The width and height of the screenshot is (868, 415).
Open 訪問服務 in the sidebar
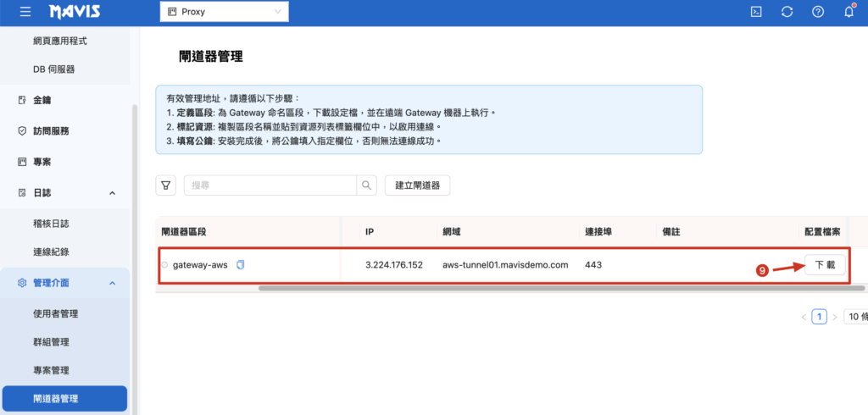pos(50,131)
